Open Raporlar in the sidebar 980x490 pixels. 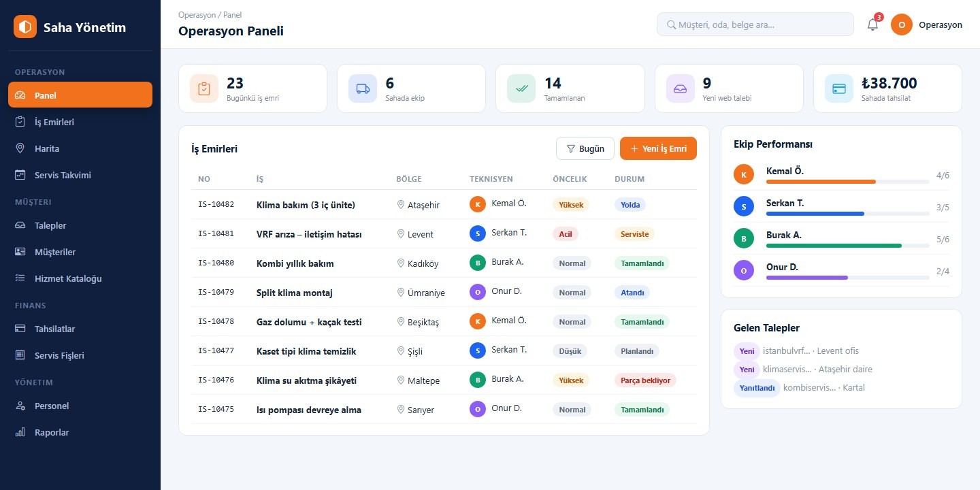pos(80,432)
